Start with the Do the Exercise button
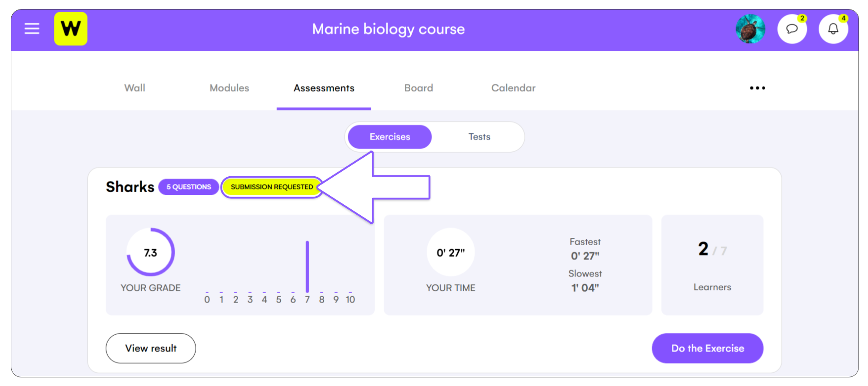Screen dimensions: 868x386 tap(707, 348)
